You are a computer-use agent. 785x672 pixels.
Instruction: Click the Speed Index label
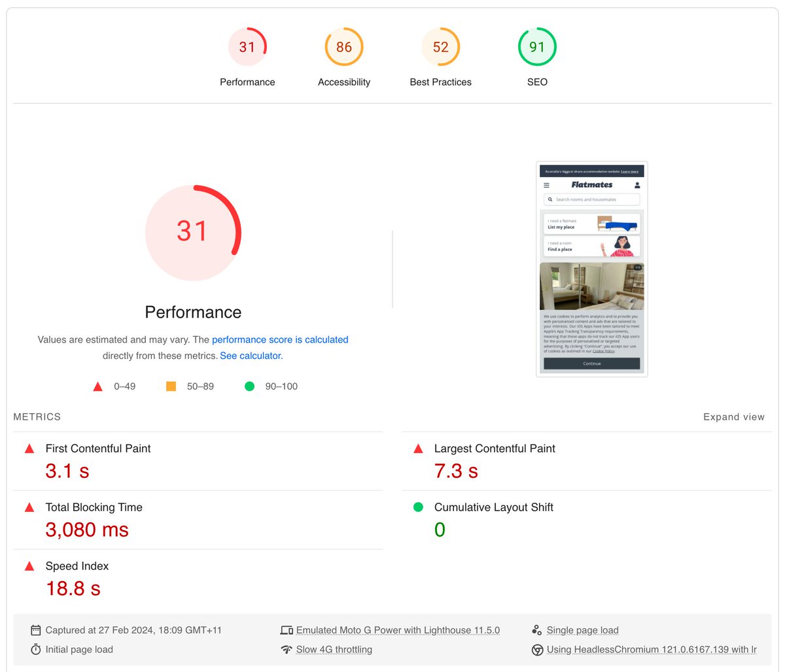[77, 566]
